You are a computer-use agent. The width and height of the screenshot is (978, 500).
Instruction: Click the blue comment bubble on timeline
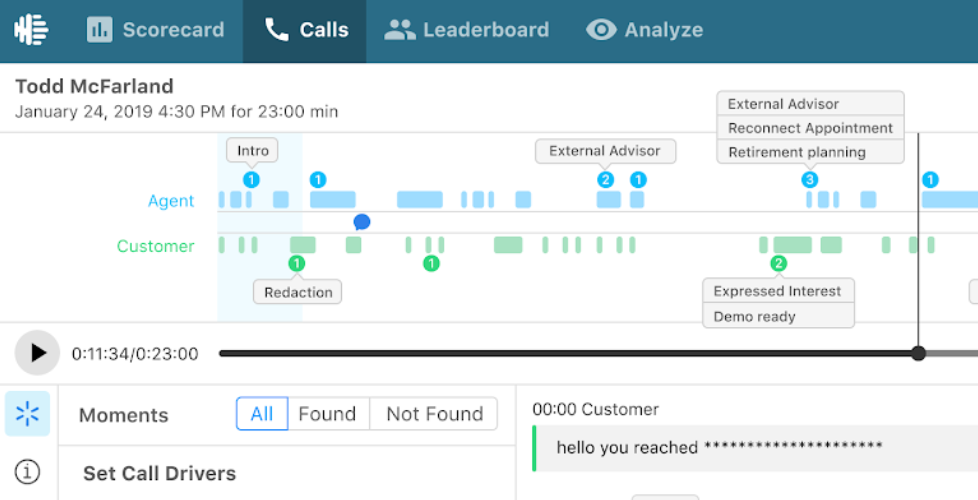[x=362, y=222]
